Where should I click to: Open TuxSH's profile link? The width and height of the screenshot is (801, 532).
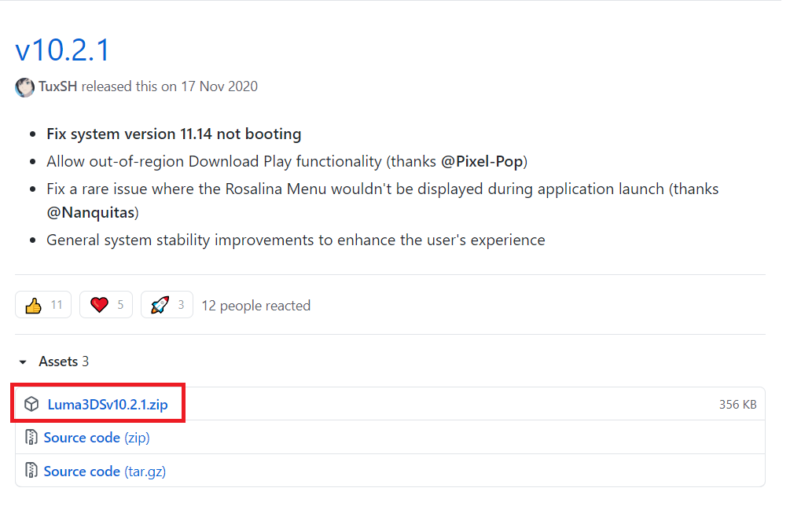coord(58,86)
